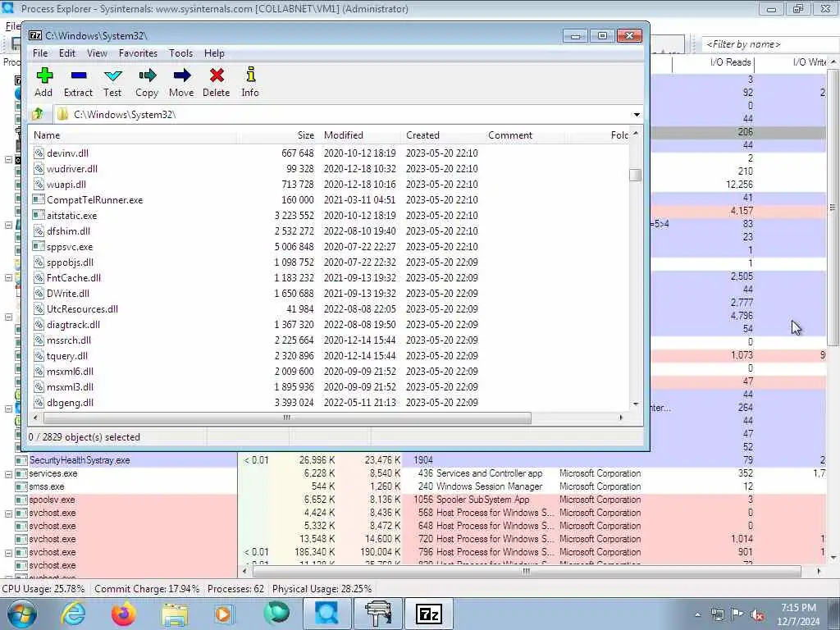
Task: Click the 7-Zip vertical scrollbar thumb
Action: pos(636,176)
